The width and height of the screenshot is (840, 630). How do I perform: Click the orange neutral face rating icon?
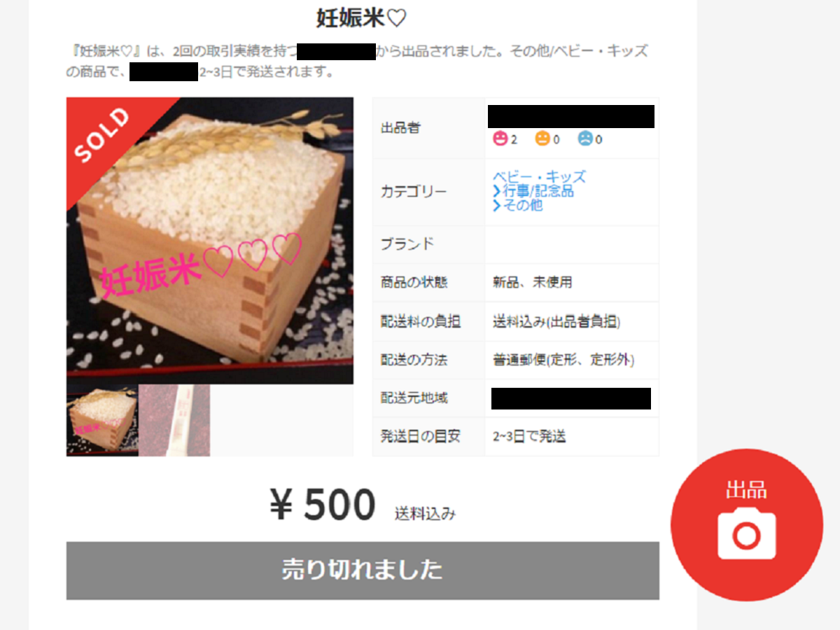tap(542, 139)
